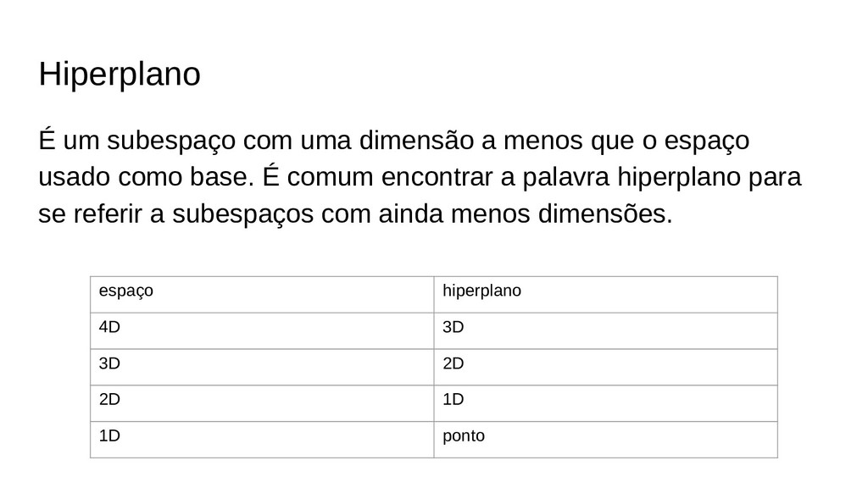
Task: Select the 2D cell in espaço column
Action: [x=262, y=403]
